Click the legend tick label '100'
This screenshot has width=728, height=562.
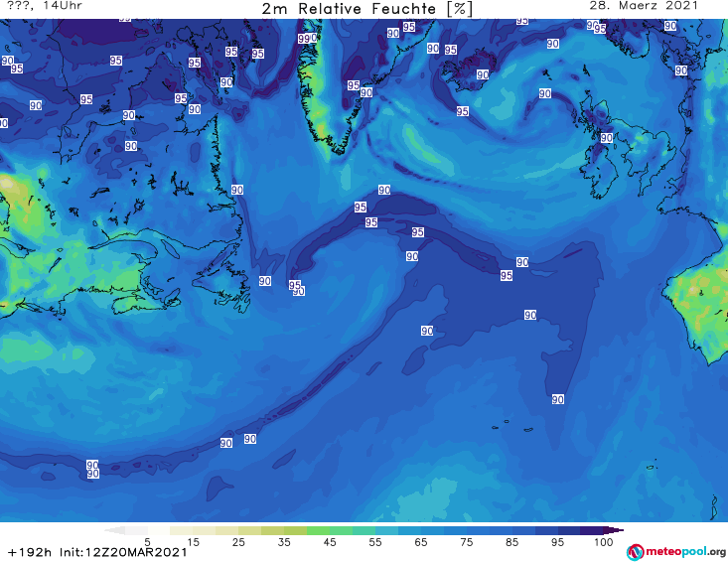(x=604, y=542)
